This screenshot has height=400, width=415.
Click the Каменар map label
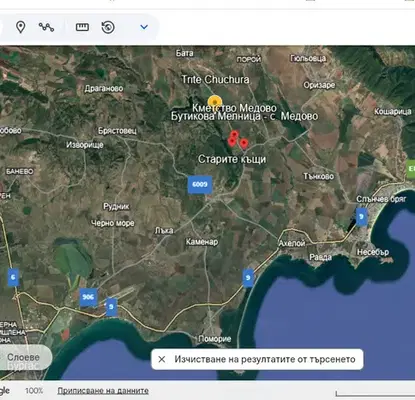202,242
